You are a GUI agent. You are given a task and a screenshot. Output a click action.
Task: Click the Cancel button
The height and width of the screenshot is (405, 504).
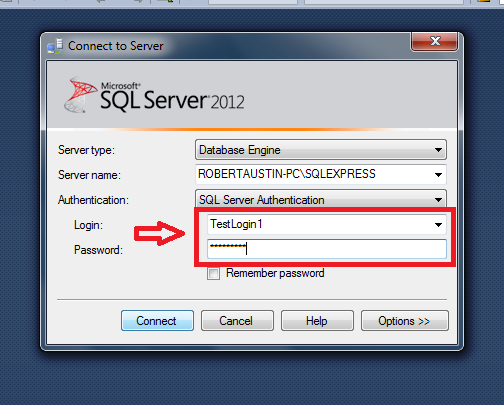[237, 321]
